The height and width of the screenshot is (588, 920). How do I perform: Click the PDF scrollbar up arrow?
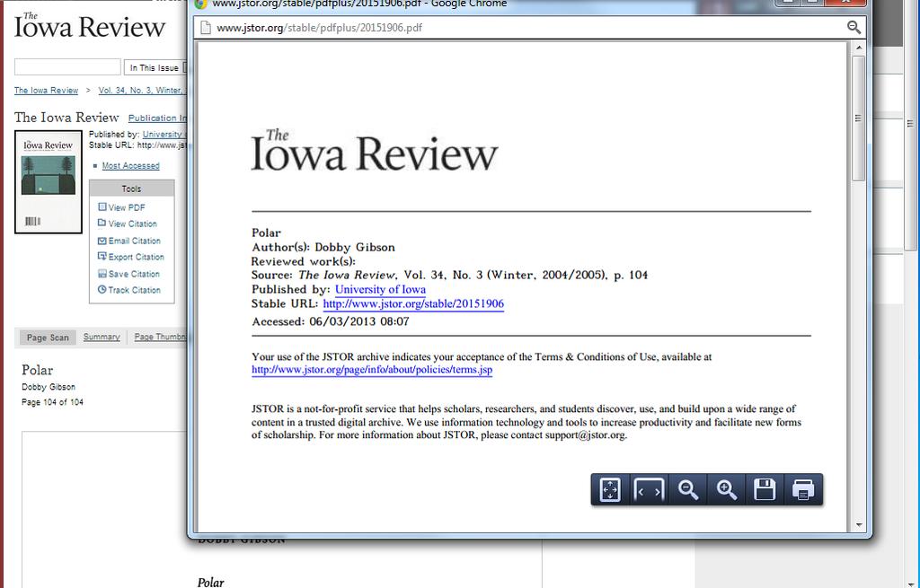tap(858, 48)
